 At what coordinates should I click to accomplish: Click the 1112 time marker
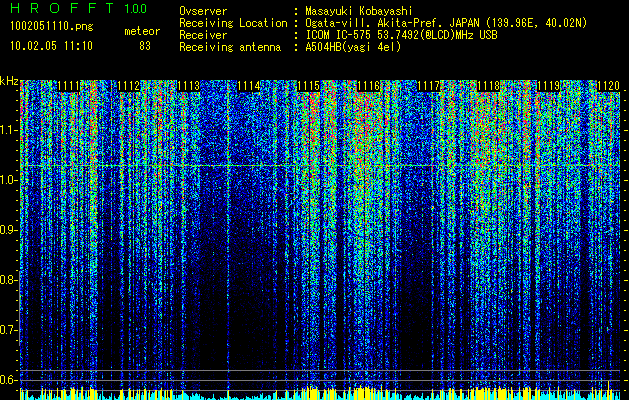pyautogui.click(x=128, y=86)
